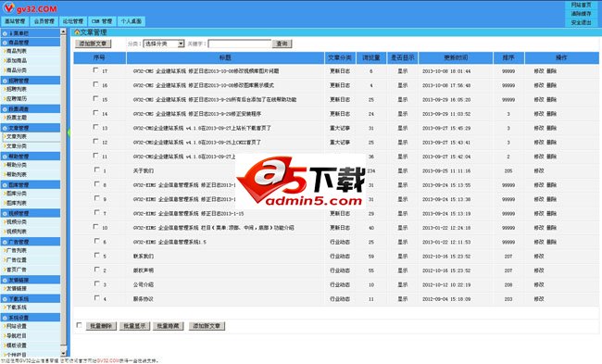The width and height of the screenshot is (602, 364).
Task: Collapse the 系统设置 sidebar section
Action: tap(30, 318)
